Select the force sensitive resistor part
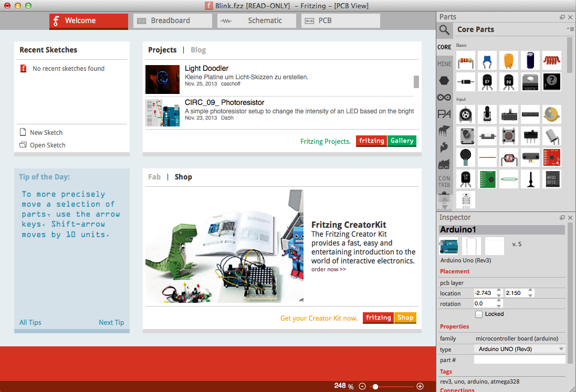Screen dimensions: 576x392 (x=465, y=157)
